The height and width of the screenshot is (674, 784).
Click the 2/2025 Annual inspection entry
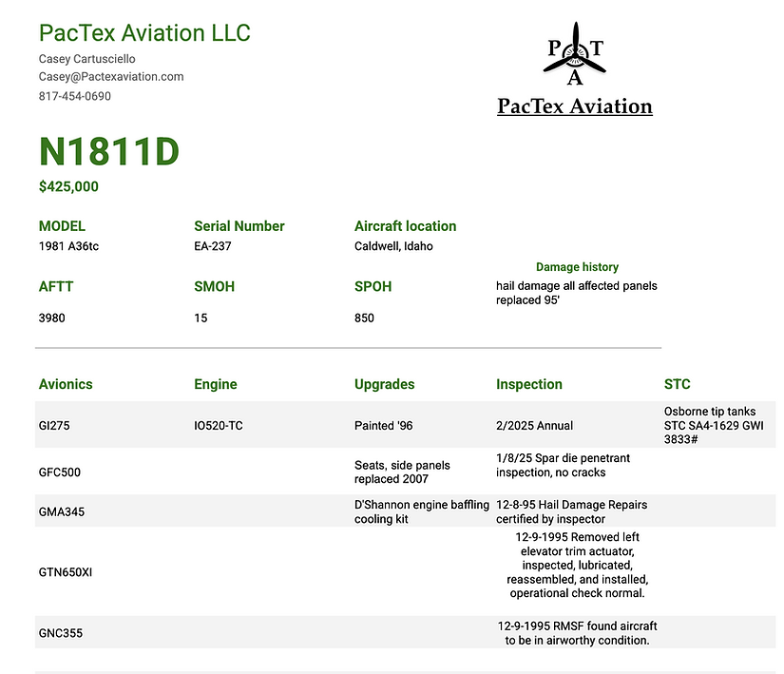coord(534,426)
